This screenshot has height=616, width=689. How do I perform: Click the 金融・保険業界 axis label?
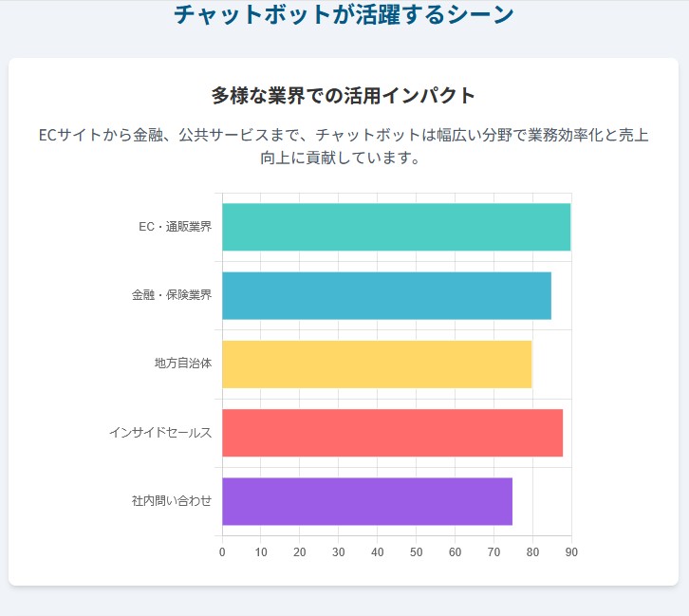point(171,295)
